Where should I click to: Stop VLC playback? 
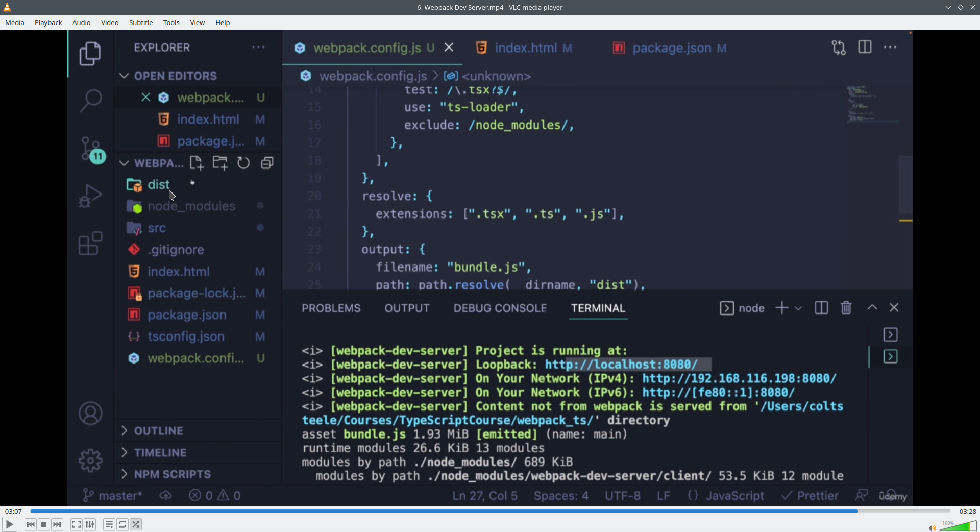(44, 524)
